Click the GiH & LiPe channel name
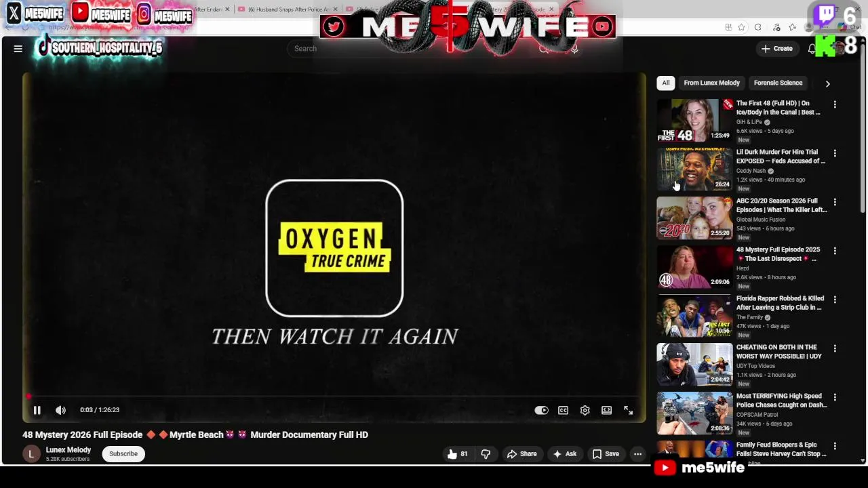 click(x=749, y=122)
